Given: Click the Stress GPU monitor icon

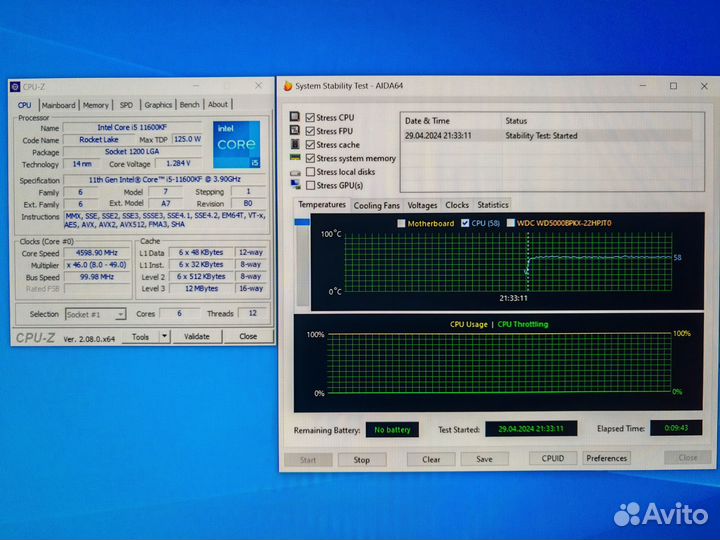Looking at the screenshot, I should click(295, 185).
